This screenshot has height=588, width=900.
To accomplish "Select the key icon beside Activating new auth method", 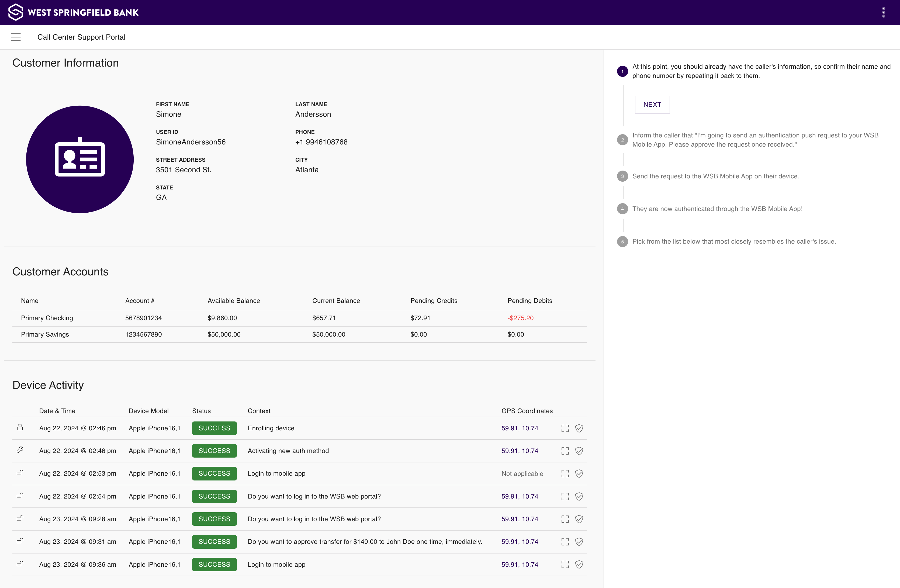I will (20, 450).
